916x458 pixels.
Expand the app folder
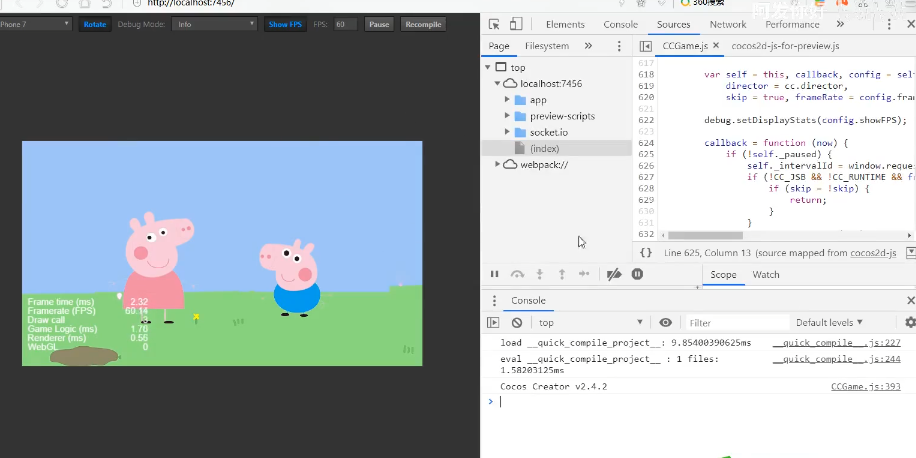(x=507, y=100)
